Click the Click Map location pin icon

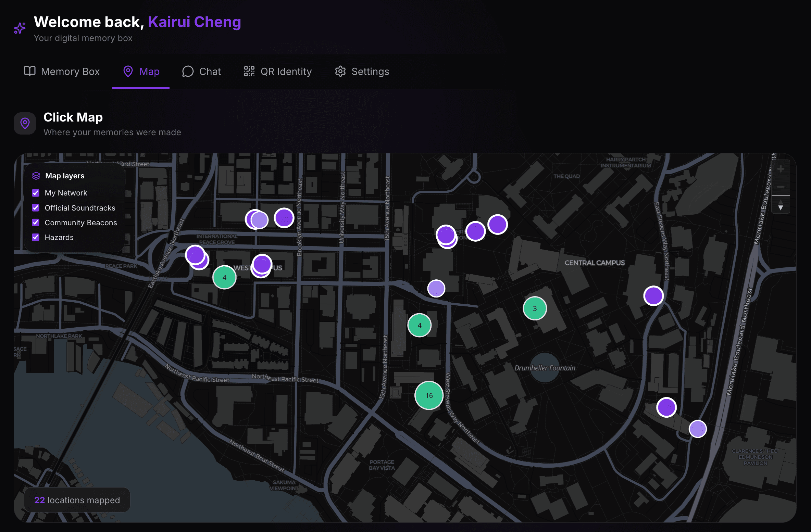coord(25,123)
